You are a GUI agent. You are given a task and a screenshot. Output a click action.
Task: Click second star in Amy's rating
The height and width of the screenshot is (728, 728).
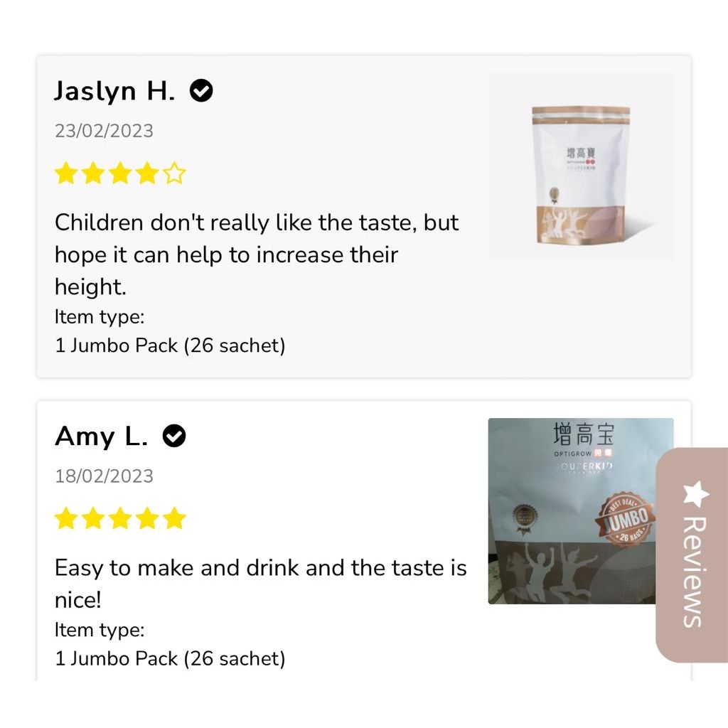[93, 518]
